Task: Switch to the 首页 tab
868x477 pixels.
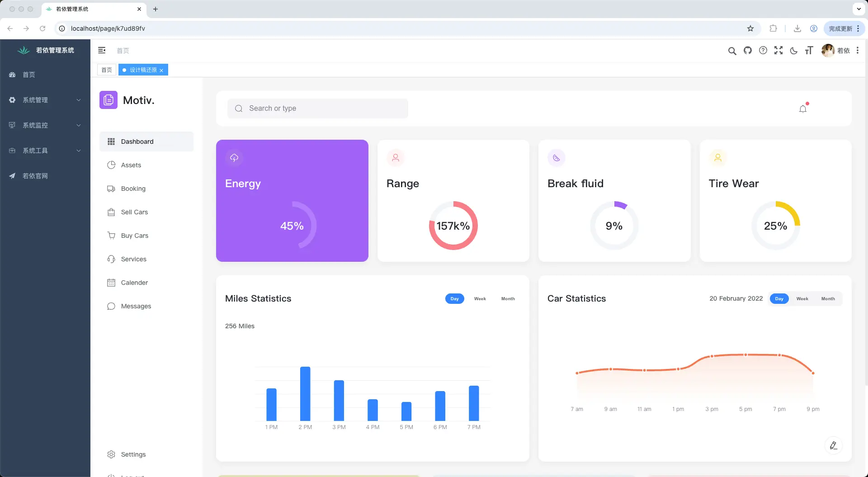Action: click(107, 70)
